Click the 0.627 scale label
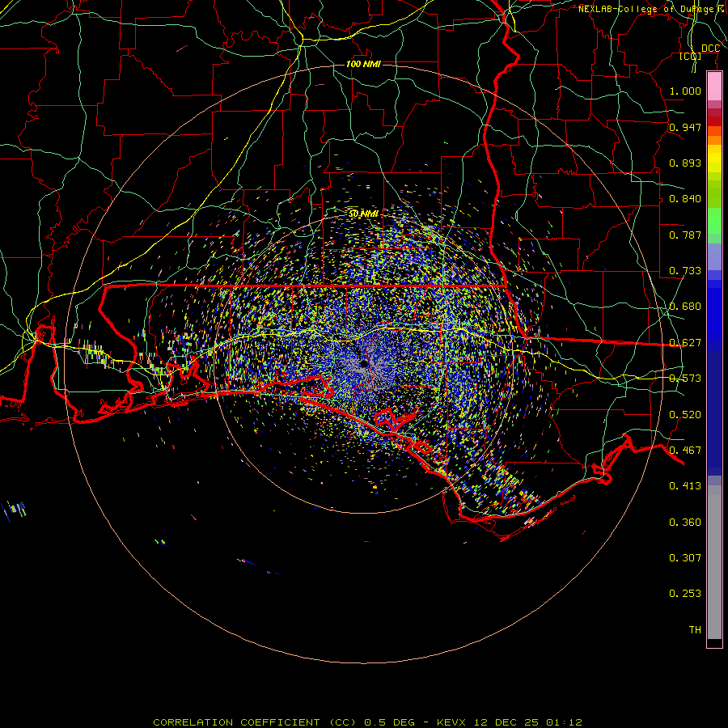 pyautogui.click(x=685, y=343)
